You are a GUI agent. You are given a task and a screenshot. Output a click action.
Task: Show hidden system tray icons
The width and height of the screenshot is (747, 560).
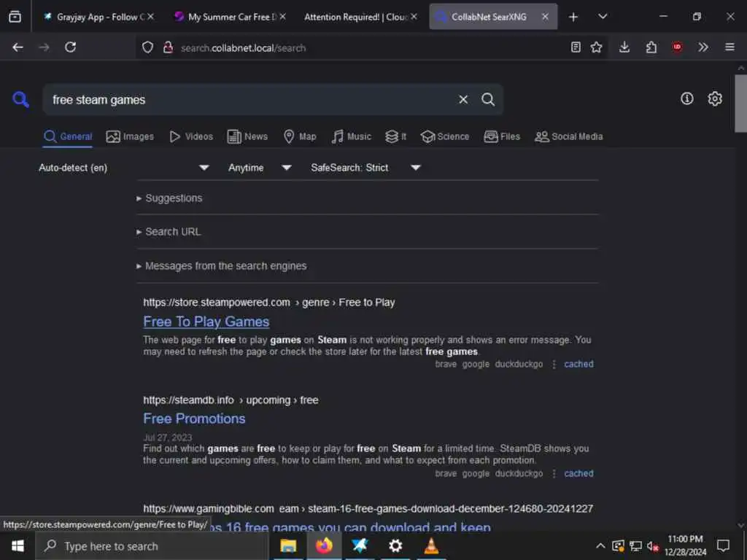[600, 546]
